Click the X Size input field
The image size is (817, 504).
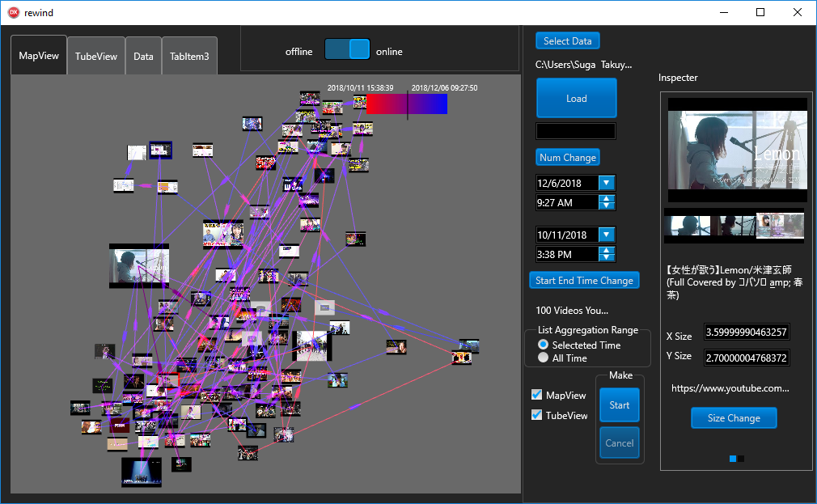[x=746, y=332]
